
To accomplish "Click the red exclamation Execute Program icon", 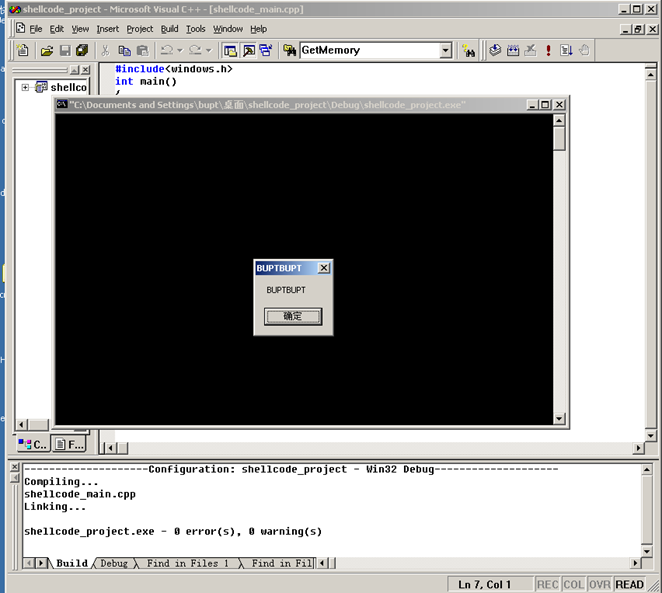I will pos(548,50).
